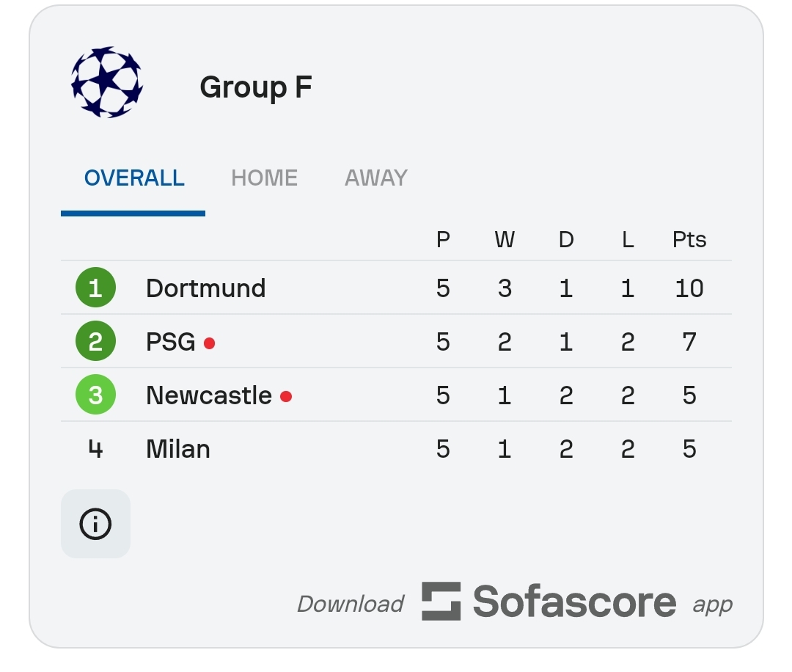Click the red live dot beside Newcastle
Screen dimensions: 792x672
point(286,397)
